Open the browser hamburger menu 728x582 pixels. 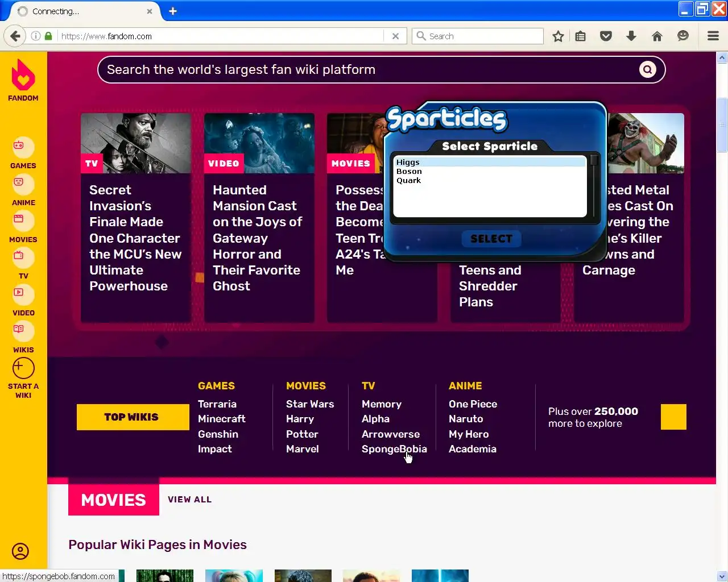713,36
